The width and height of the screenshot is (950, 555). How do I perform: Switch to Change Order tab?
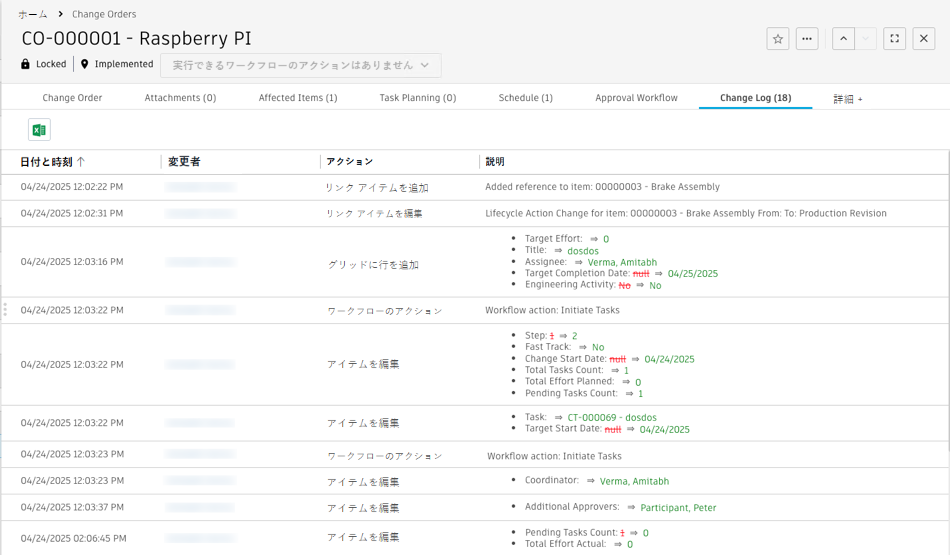pyautogui.click(x=72, y=98)
